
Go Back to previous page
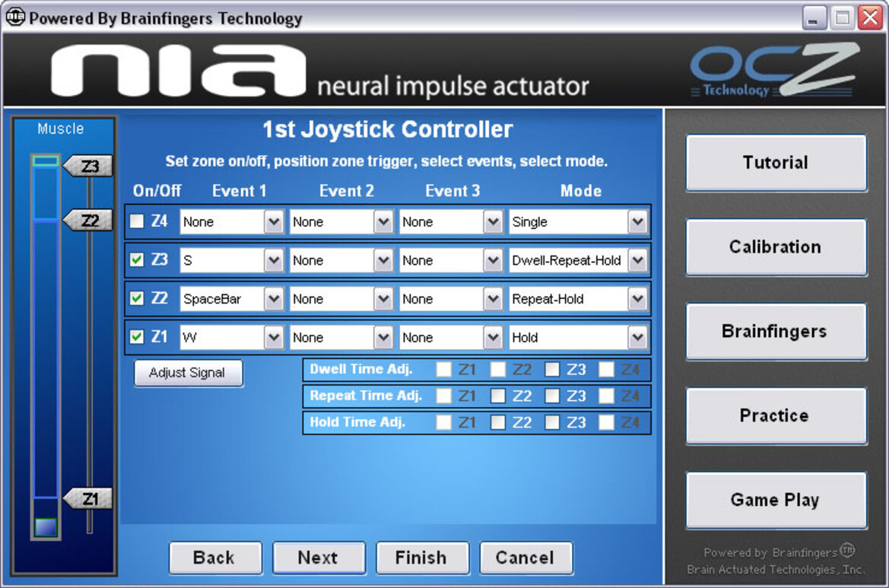[215, 558]
